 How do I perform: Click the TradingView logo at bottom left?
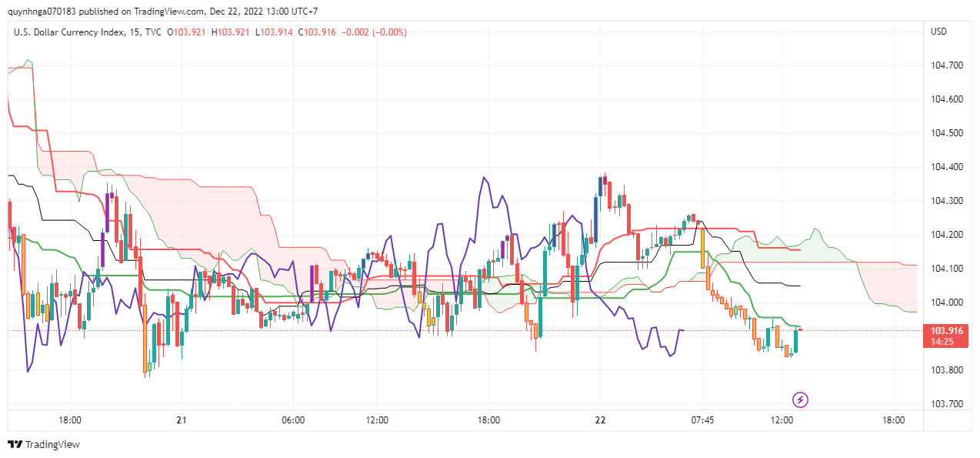(43, 444)
